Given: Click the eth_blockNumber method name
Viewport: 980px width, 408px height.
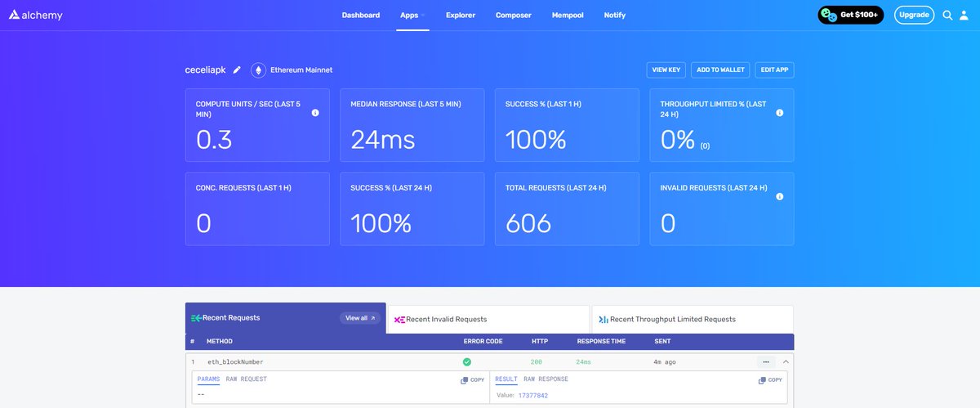Looking at the screenshot, I should coord(235,361).
